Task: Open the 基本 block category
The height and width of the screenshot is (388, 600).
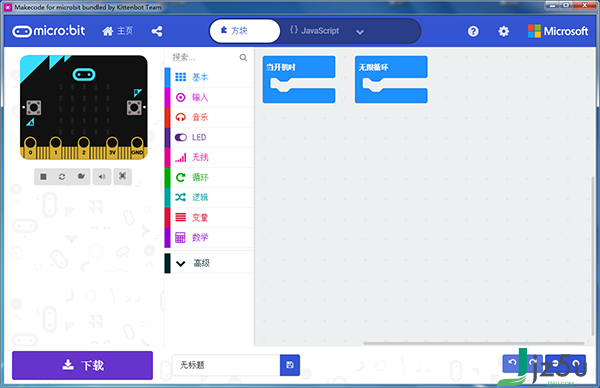Action: (209, 77)
